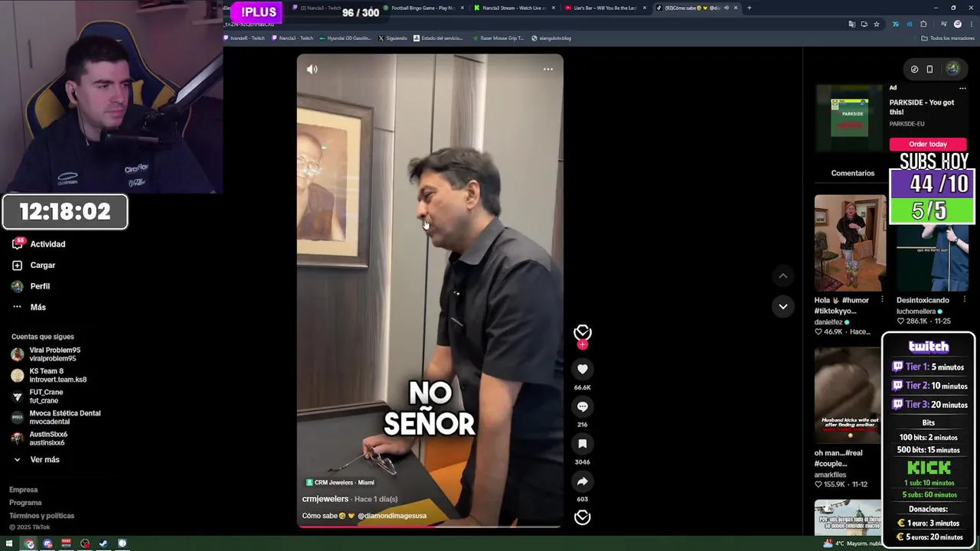Screen dimensions: 980x551
Task: Open the Windows Start menu
Action: coord(9,544)
